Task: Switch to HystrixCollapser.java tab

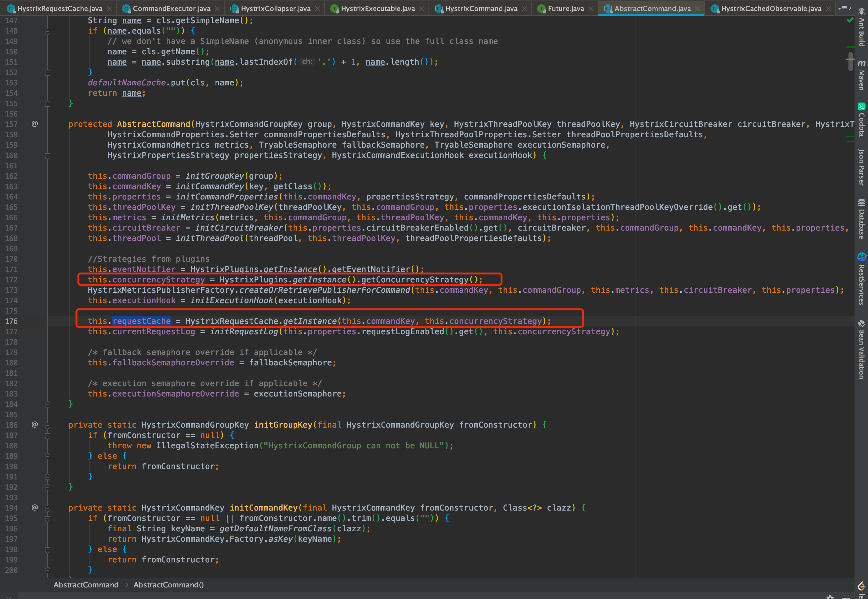Action: pyautogui.click(x=275, y=8)
